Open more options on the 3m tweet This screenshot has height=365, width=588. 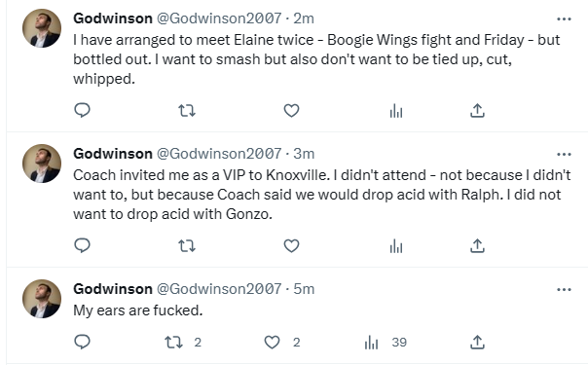pyautogui.click(x=564, y=154)
